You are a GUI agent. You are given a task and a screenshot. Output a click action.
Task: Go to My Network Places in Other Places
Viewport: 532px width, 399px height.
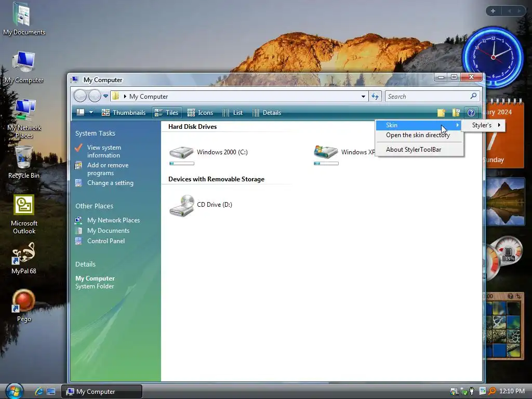[x=113, y=220]
